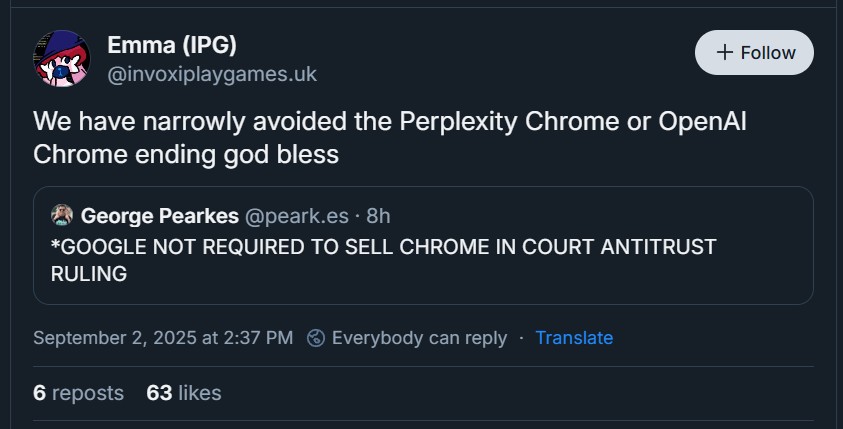This screenshot has width=843, height=429.
Task: Click the "Everybody can reply" label
Action: tap(419, 338)
